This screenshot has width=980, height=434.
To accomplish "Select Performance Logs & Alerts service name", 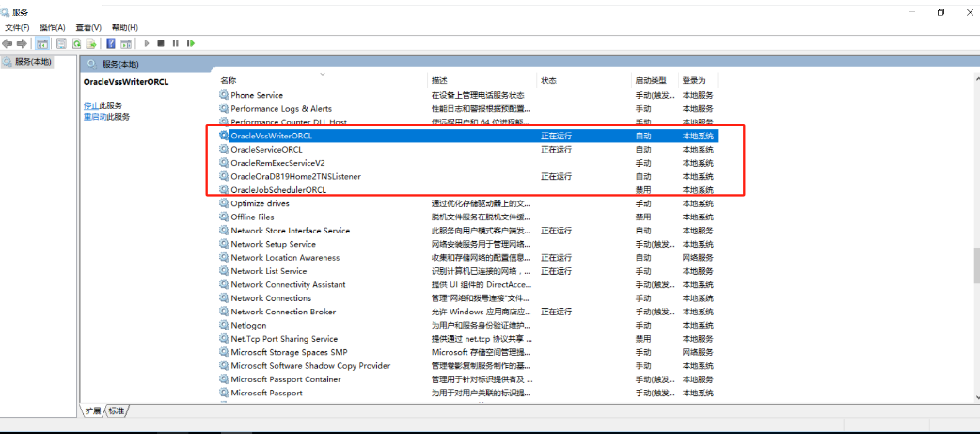I will click(x=281, y=109).
